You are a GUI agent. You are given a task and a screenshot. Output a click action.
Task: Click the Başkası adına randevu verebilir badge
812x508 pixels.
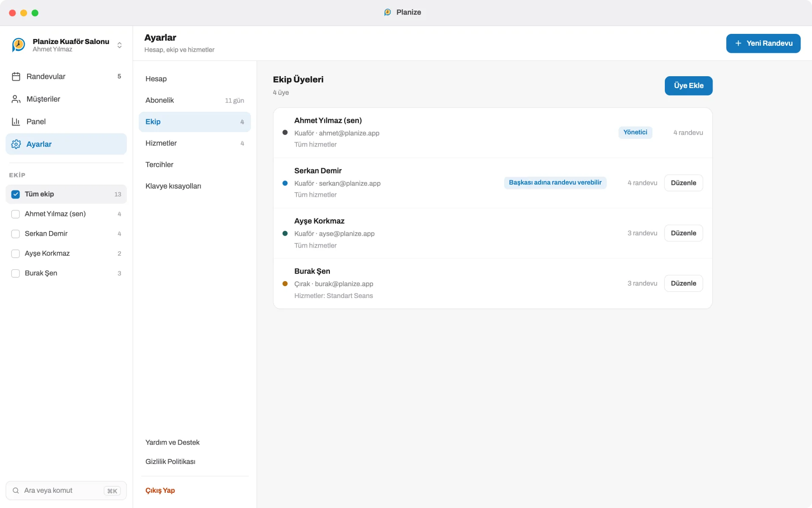coord(555,182)
